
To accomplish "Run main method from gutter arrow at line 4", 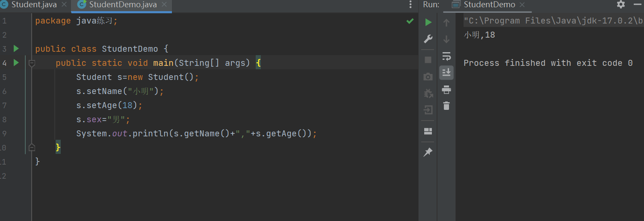I will pos(16,63).
